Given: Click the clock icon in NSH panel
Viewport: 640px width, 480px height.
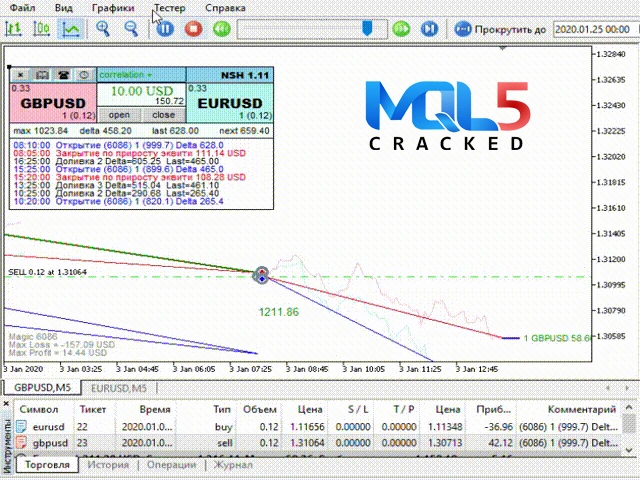Looking at the screenshot, I should pyautogui.click(x=84, y=75).
